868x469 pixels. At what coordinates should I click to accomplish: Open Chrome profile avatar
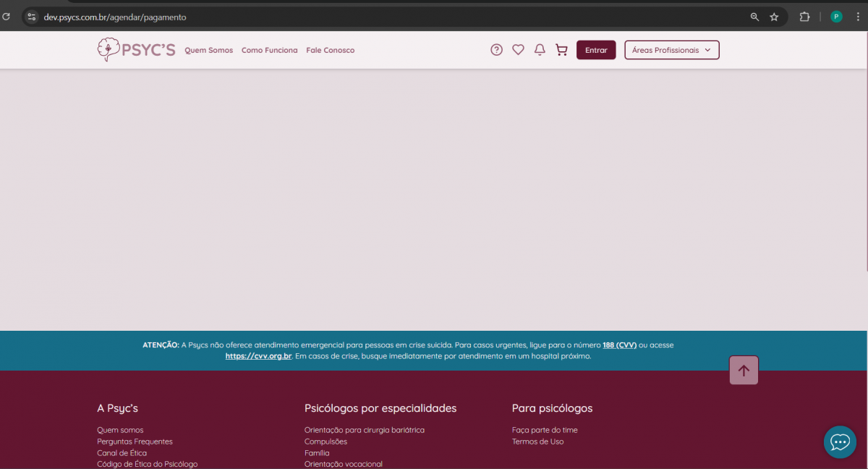(x=836, y=17)
